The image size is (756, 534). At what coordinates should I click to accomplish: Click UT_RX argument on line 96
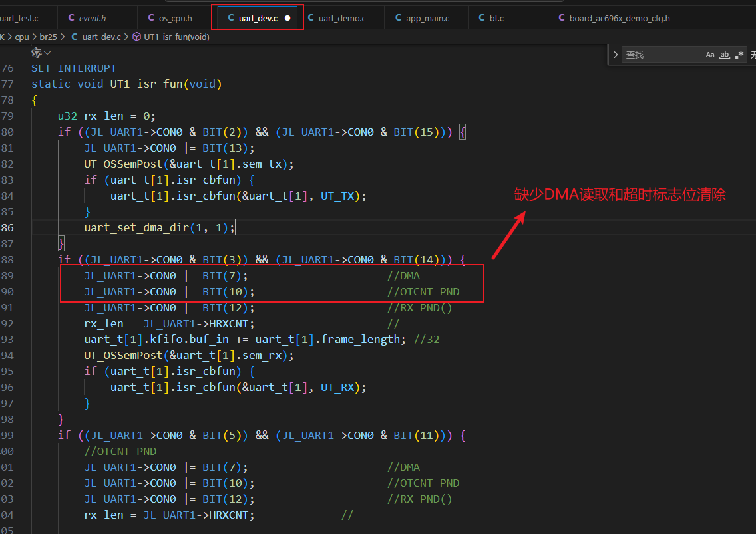point(337,387)
